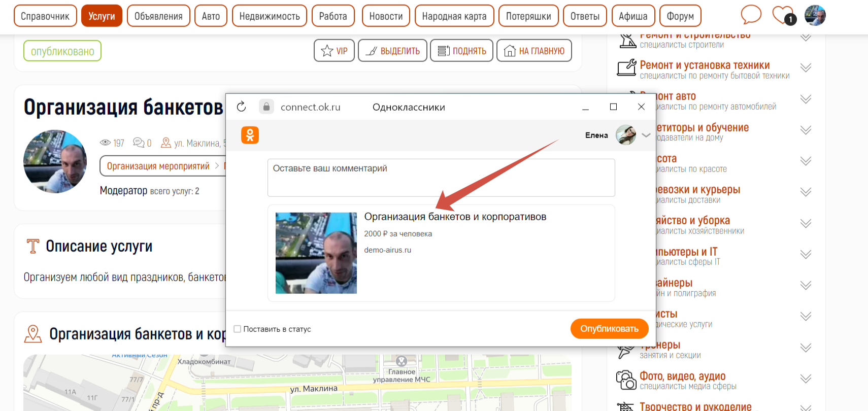Type in the Оставьте ваш комментарий field
Screen dimensions: 868x411
(x=441, y=178)
